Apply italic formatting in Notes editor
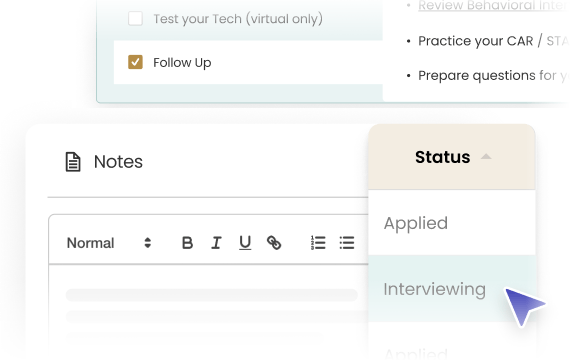571x360 pixels. click(216, 243)
